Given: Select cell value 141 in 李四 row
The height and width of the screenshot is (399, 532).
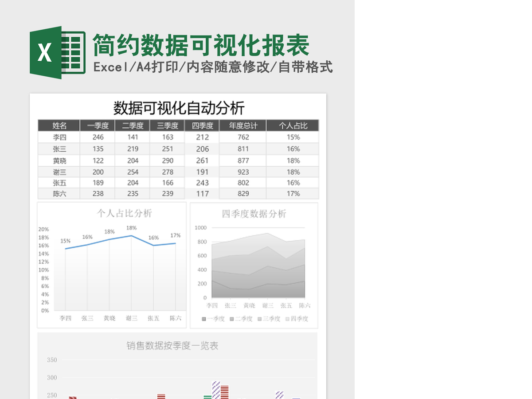Looking at the screenshot, I should click(x=133, y=137).
